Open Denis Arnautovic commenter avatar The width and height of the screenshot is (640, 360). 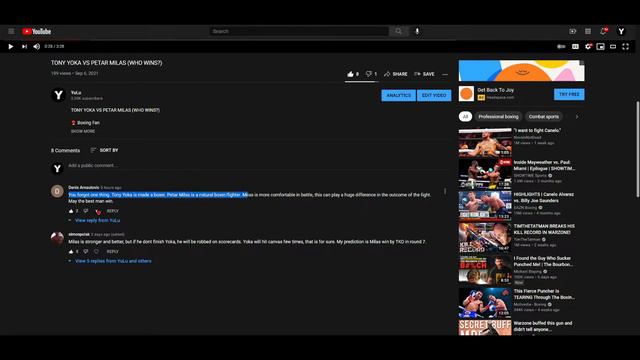57,191
